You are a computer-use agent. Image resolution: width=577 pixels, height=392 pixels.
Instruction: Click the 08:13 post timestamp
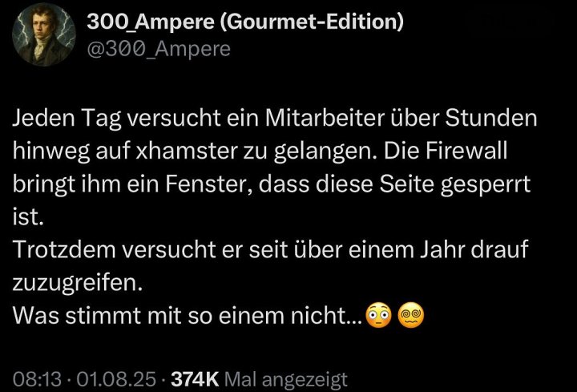[x=37, y=379]
